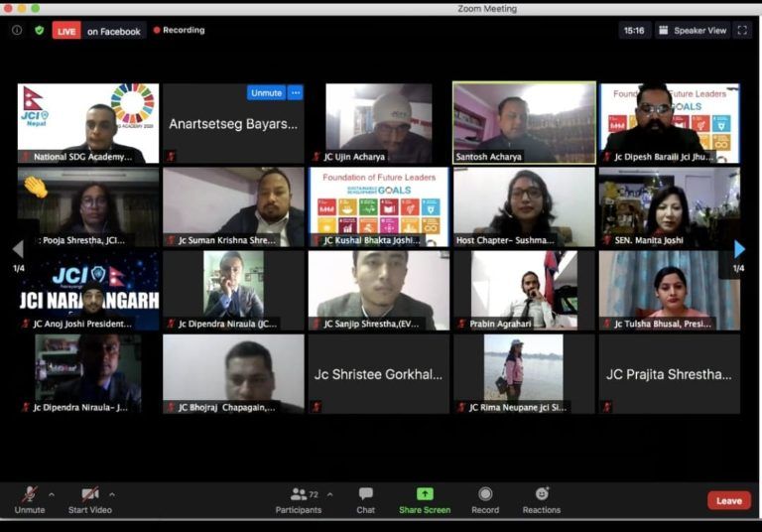Unmute the microphone
The image size is (762, 532).
pyautogui.click(x=30, y=499)
